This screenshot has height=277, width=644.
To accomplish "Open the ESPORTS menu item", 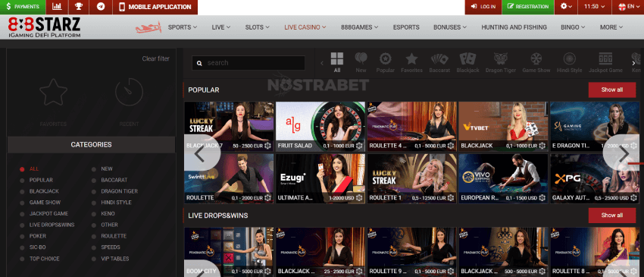I will click(406, 27).
